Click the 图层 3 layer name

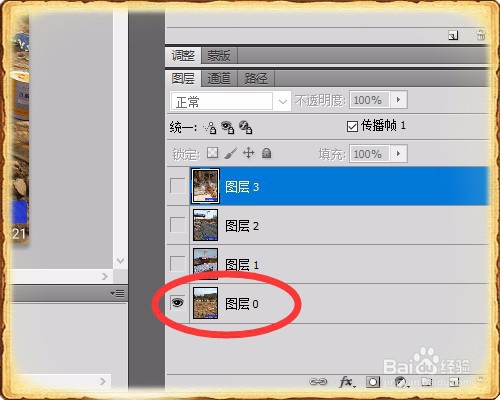click(x=242, y=187)
